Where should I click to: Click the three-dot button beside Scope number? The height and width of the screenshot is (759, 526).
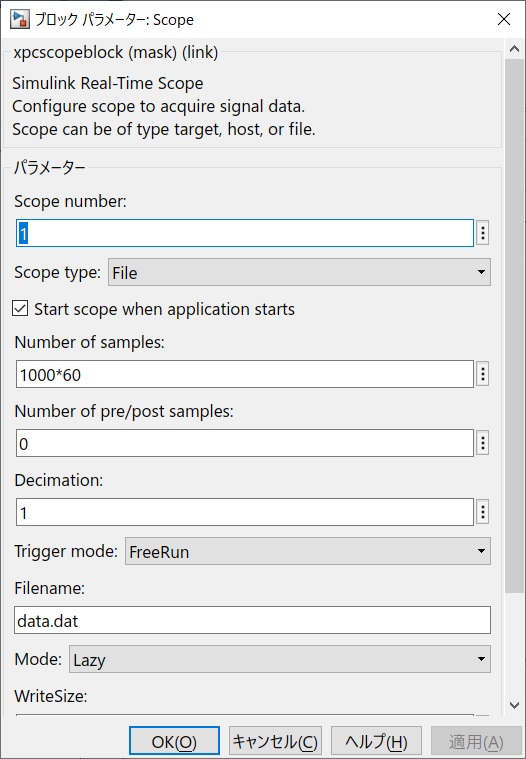[x=482, y=233]
